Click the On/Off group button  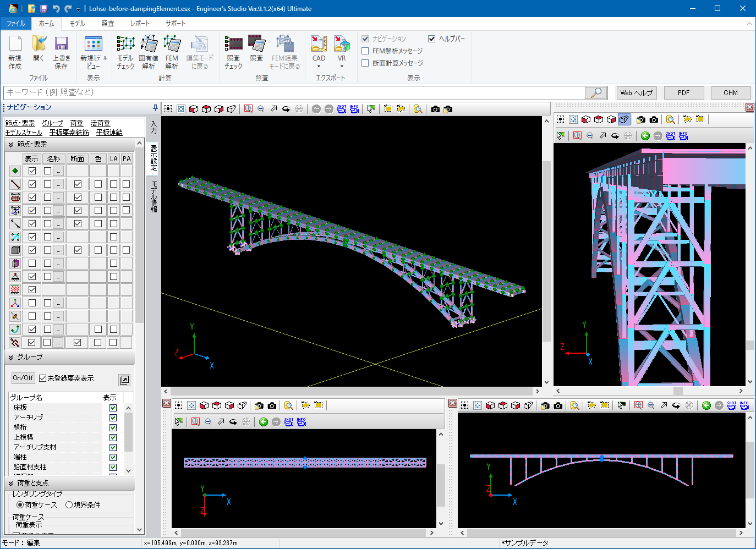23,378
